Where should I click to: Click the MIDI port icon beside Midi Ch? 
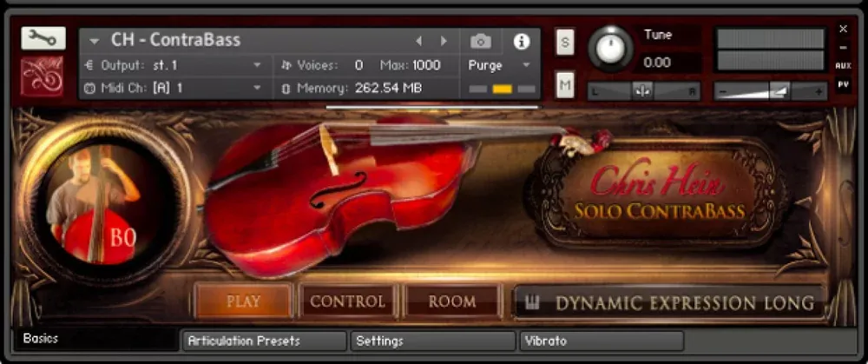coord(89,88)
